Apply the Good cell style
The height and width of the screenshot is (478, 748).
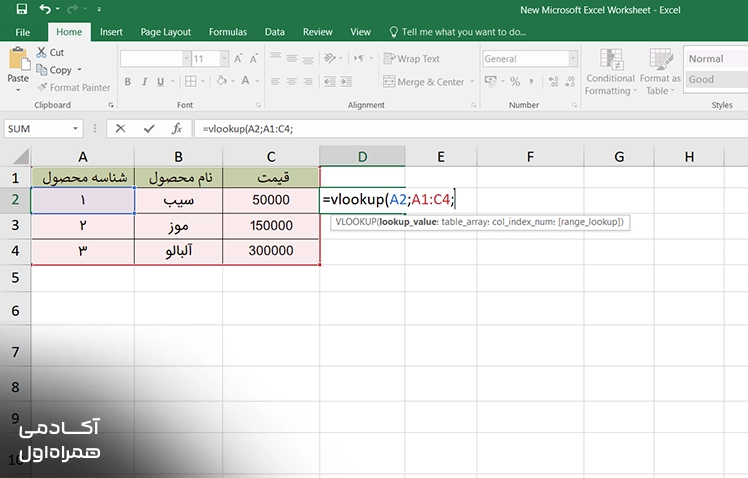tap(716, 79)
